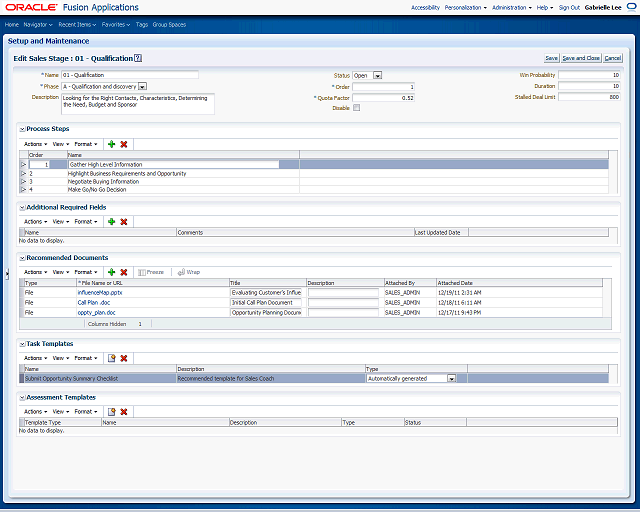Remove selected task template with red X
640x512 pixels.
click(x=124, y=358)
